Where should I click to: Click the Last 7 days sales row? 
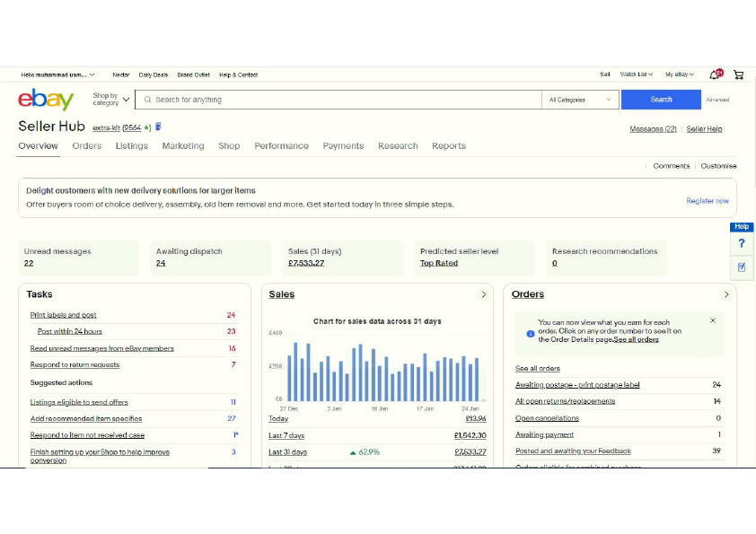pos(377,435)
